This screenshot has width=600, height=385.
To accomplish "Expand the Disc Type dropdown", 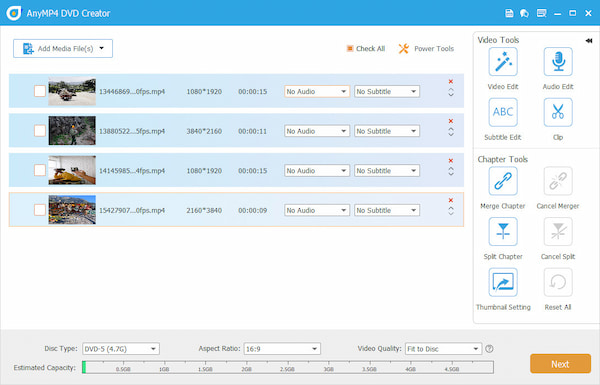I will click(121, 349).
